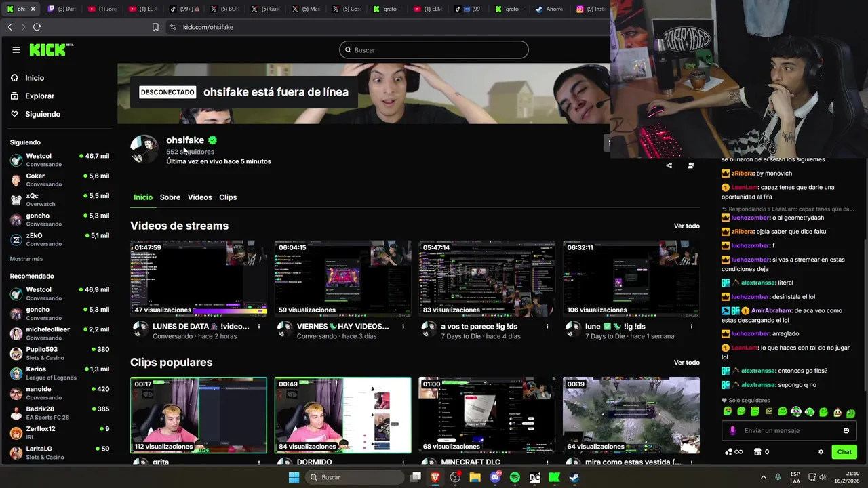Open xQc channel in the sidebar

click(x=59, y=199)
